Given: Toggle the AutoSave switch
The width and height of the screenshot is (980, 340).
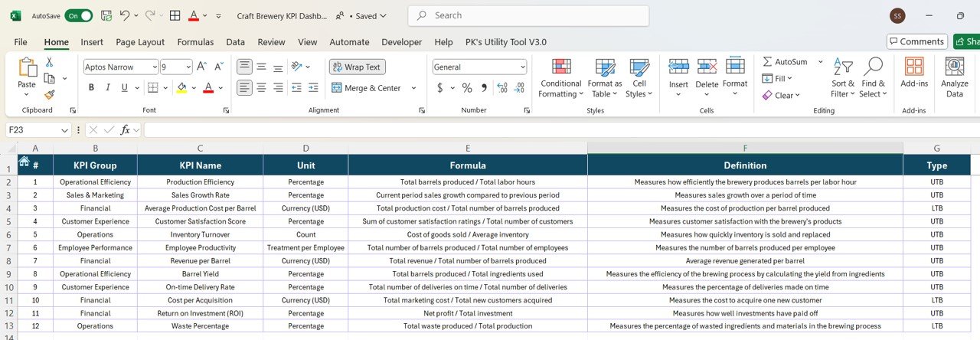Looking at the screenshot, I should (x=79, y=15).
